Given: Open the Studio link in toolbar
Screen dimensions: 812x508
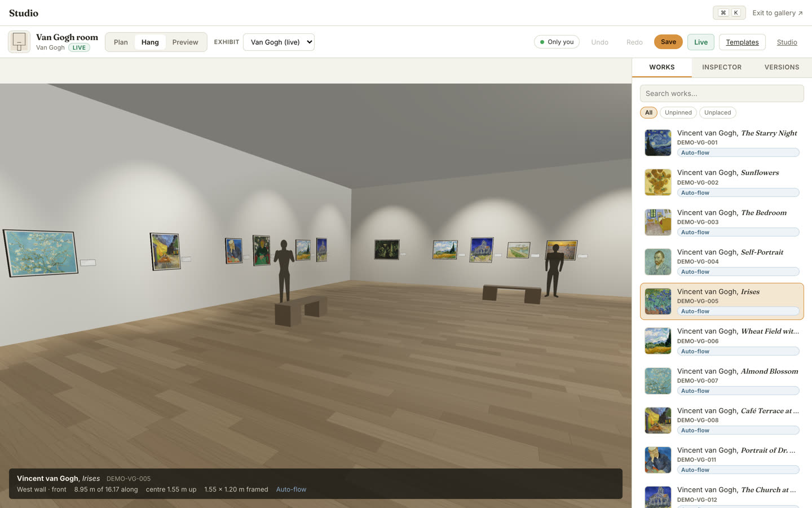Looking at the screenshot, I should point(787,42).
